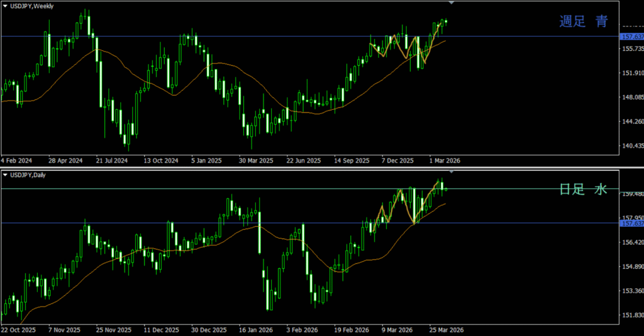Select the 日足 水 text label

click(584, 190)
